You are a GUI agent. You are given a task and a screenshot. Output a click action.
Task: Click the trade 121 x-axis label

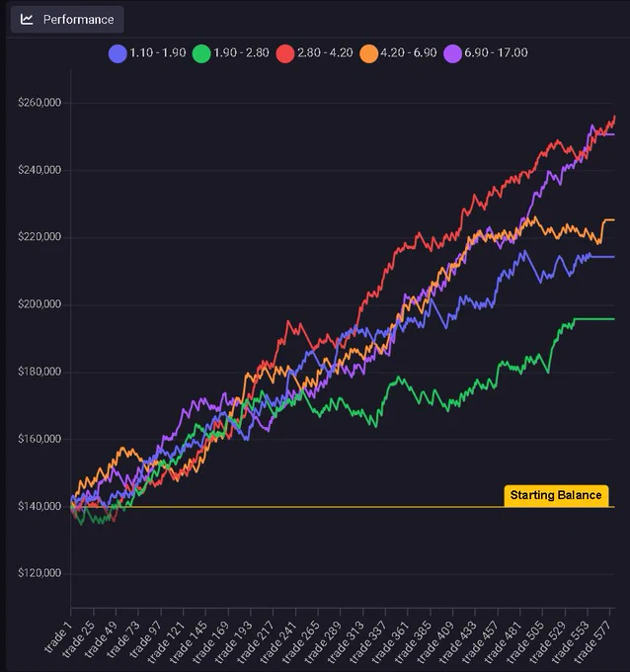(x=165, y=641)
